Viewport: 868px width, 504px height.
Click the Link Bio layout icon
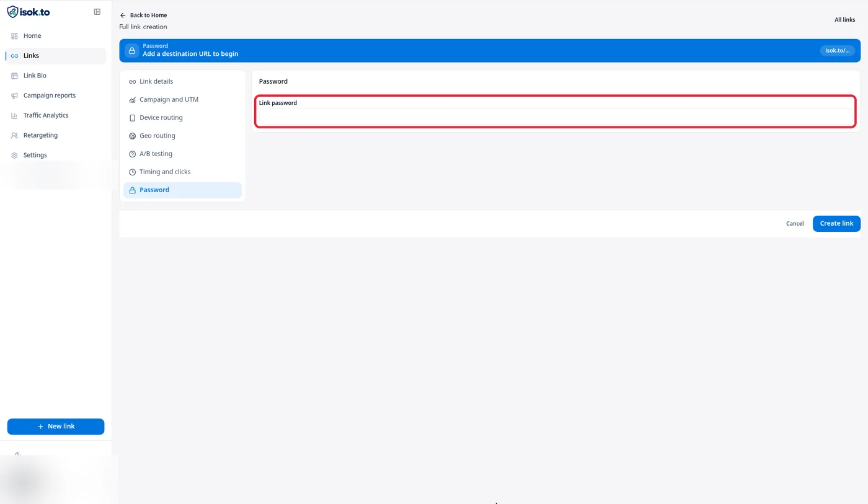[x=15, y=76]
